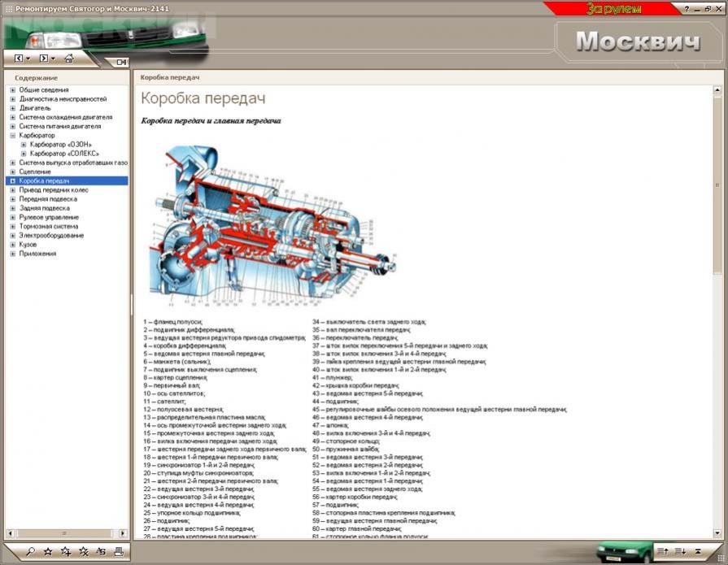Open the back history dropdown arrow
This screenshot has width=728, height=565.
coord(28,59)
